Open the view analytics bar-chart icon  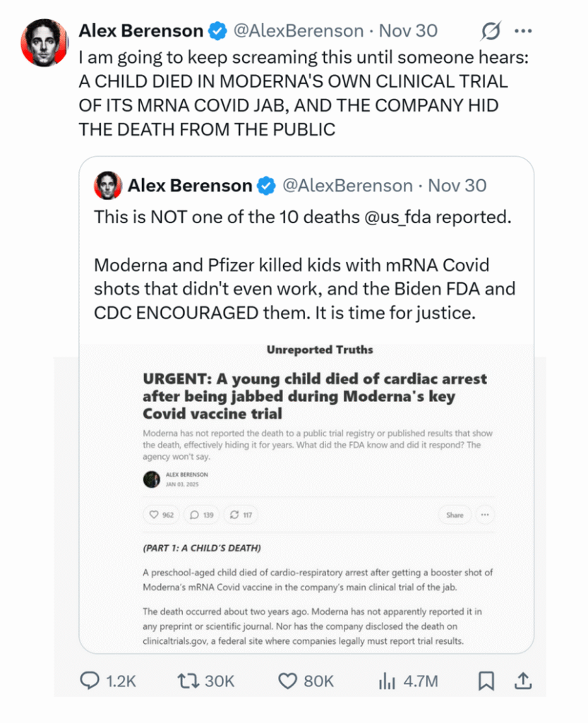[387, 681]
